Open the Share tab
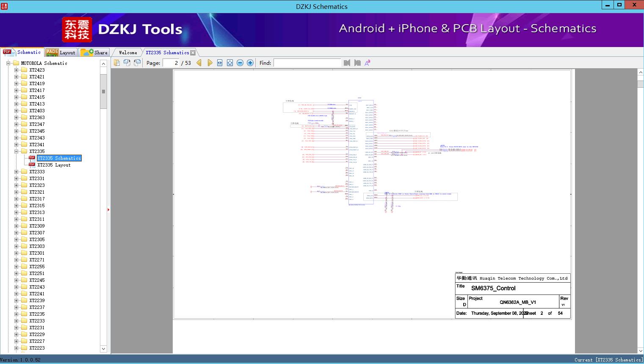The height and width of the screenshot is (364, 644). point(94,53)
